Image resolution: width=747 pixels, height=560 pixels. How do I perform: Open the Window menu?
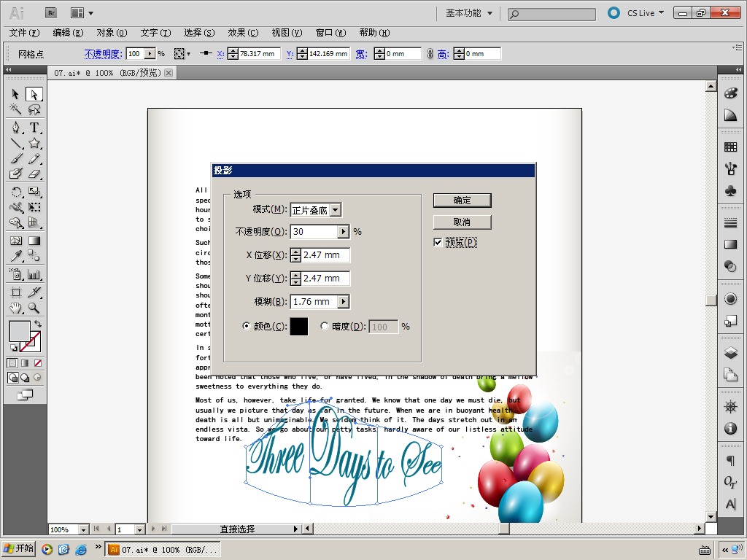click(x=330, y=33)
